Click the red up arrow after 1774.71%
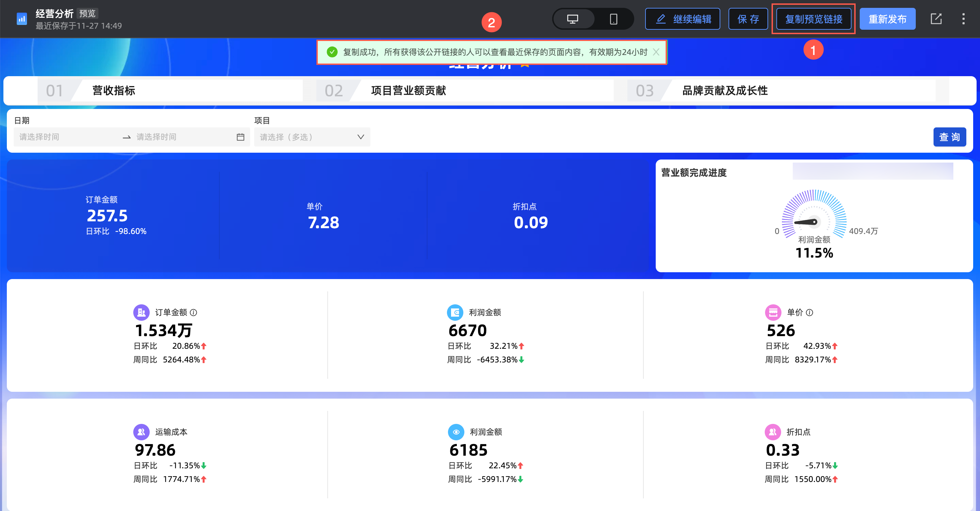This screenshot has height=511, width=980. (204, 480)
